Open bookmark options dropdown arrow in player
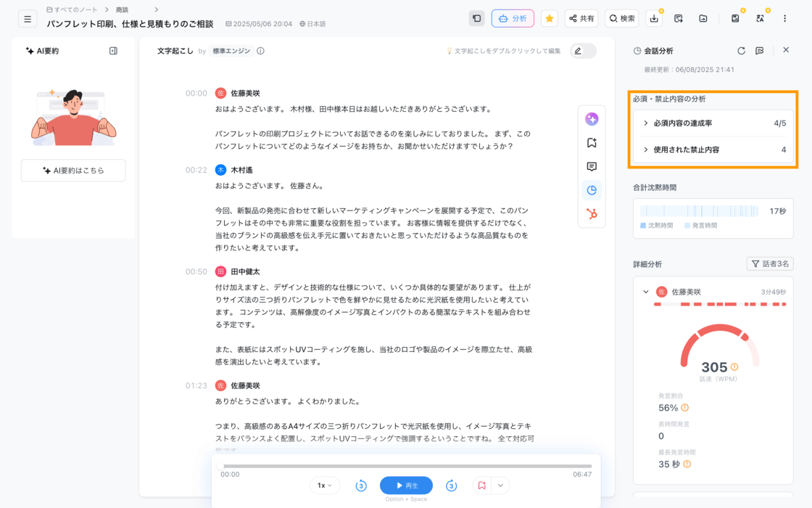Image resolution: width=812 pixels, height=508 pixels. pos(500,486)
